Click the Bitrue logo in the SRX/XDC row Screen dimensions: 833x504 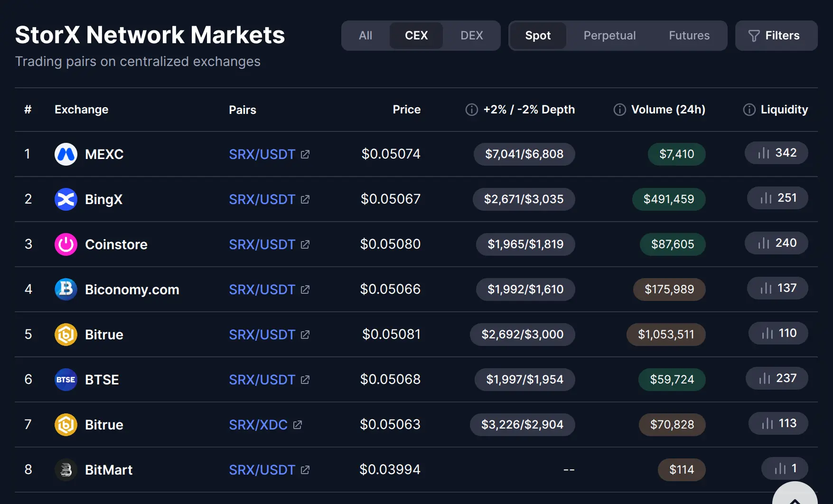click(66, 425)
